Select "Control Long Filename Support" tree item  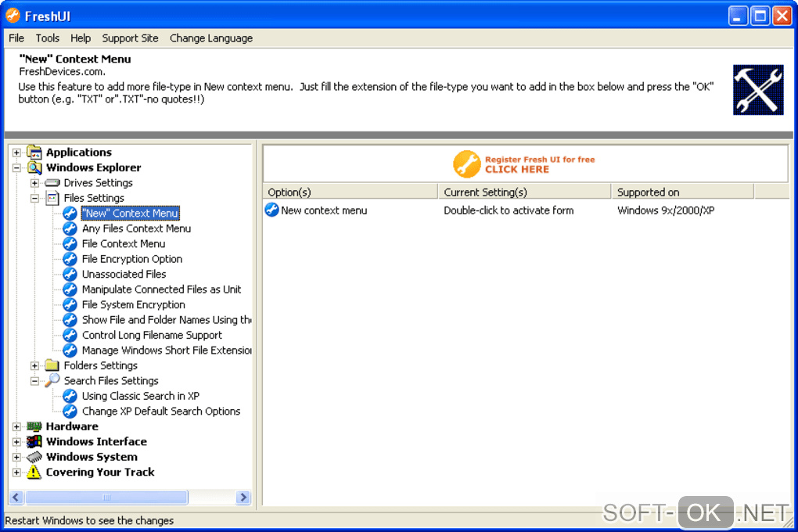pyautogui.click(x=152, y=336)
